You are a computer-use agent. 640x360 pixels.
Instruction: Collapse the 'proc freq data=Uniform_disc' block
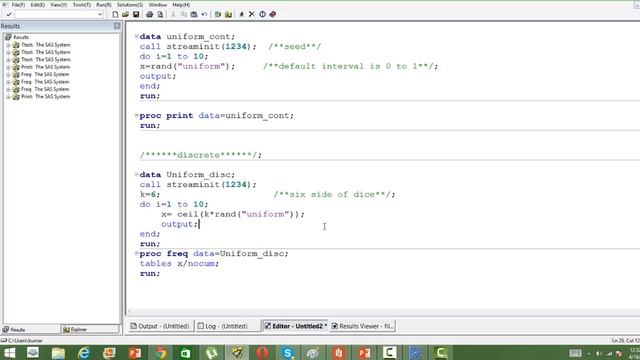click(x=136, y=253)
